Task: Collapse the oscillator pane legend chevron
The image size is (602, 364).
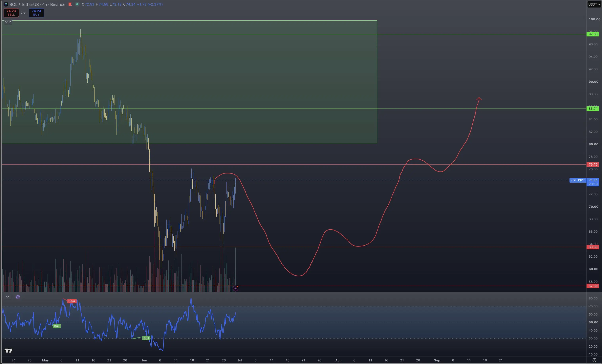Action: (x=8, y=297)
